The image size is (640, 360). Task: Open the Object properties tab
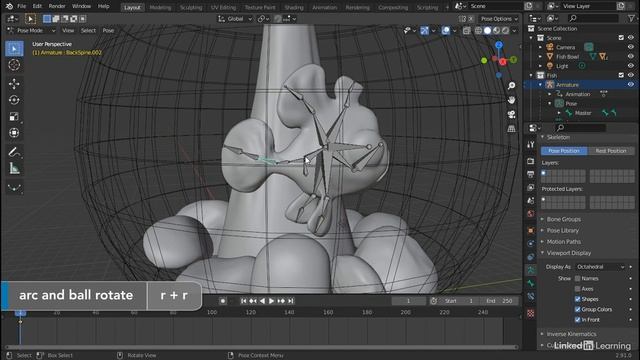click(531, 230)
